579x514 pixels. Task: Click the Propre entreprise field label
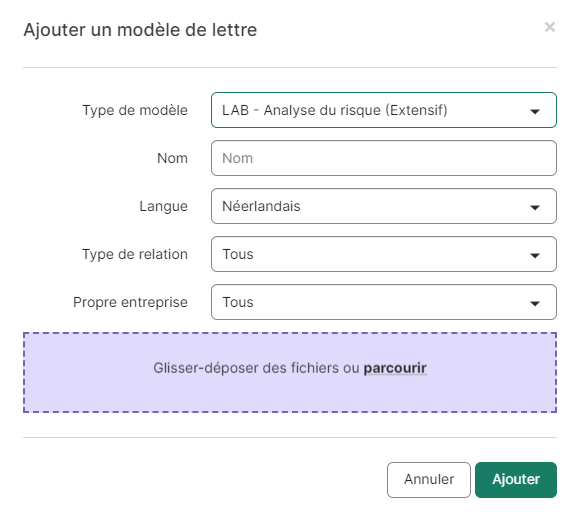pos(130,302)
